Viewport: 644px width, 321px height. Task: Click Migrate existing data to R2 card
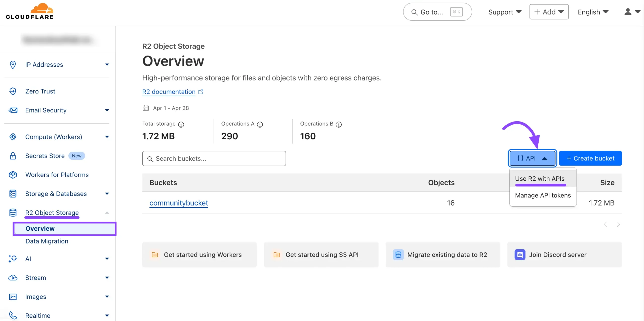(x=443, y=255)
